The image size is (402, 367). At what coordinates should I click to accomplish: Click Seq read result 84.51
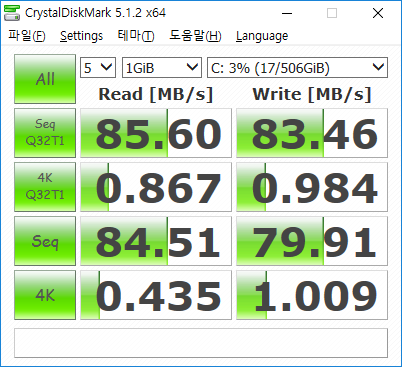156,241
